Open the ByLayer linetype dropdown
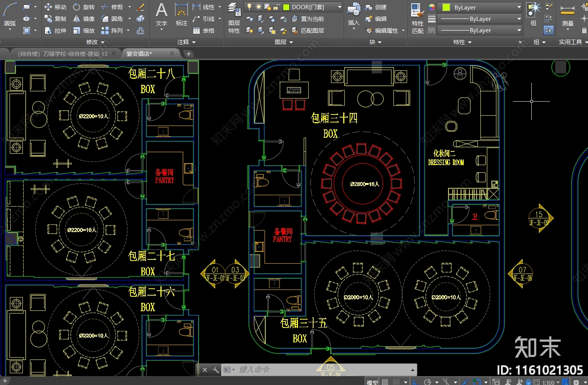This screenshot has height=385, width=588. (519, 30)
